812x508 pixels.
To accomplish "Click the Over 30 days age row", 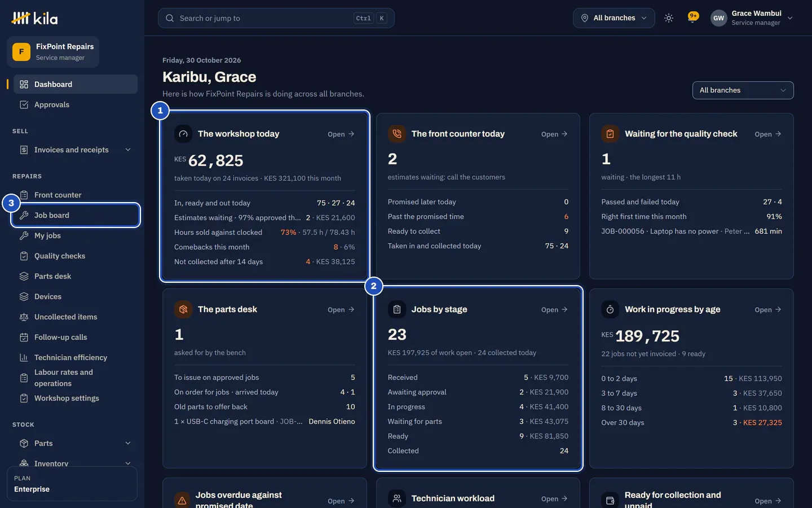I will (x=691, y=423).
